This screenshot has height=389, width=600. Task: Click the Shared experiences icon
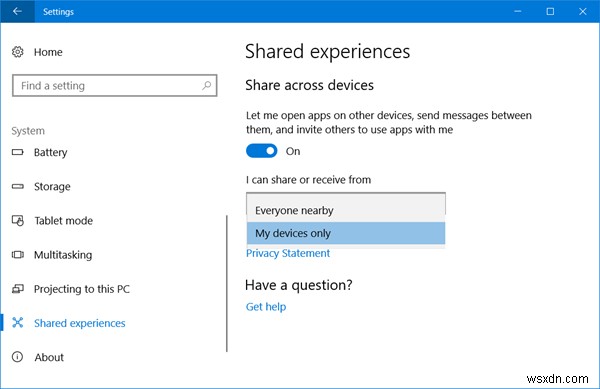pos(18,322)
